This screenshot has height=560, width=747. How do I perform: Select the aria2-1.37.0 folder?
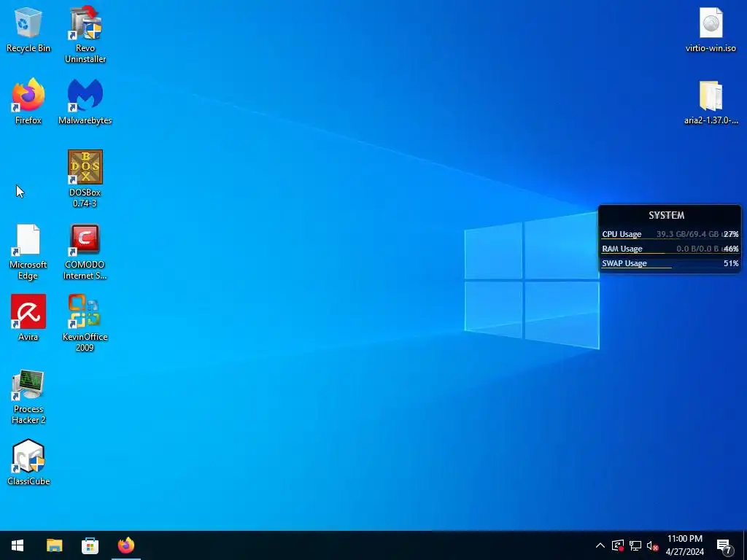coord(711,102)
